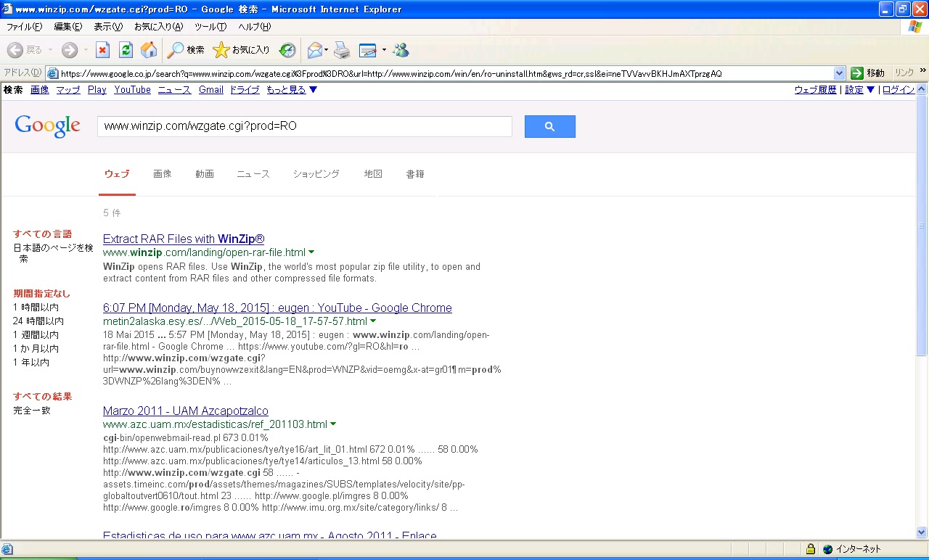Image resolution: width=929 pixels, height=560 pixels.
Task: Open the History clock icon
Action: click(x=287, y=50)
